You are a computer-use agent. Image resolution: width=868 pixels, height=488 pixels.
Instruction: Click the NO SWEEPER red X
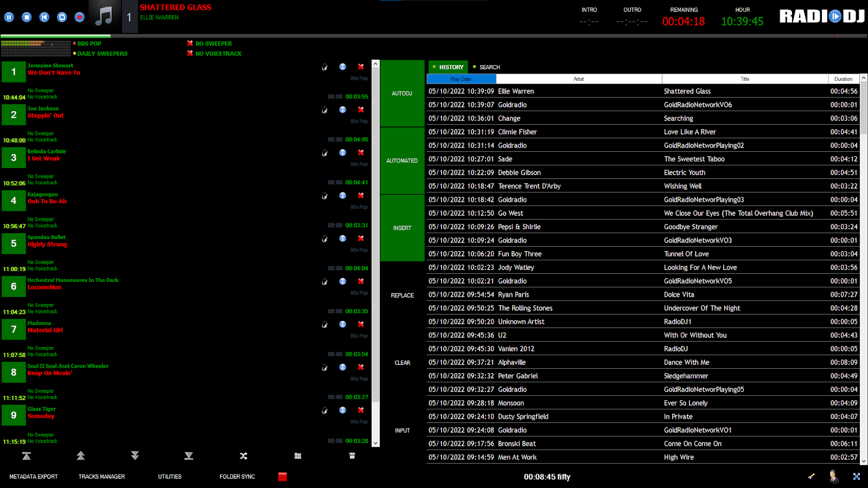pos(190,43)
